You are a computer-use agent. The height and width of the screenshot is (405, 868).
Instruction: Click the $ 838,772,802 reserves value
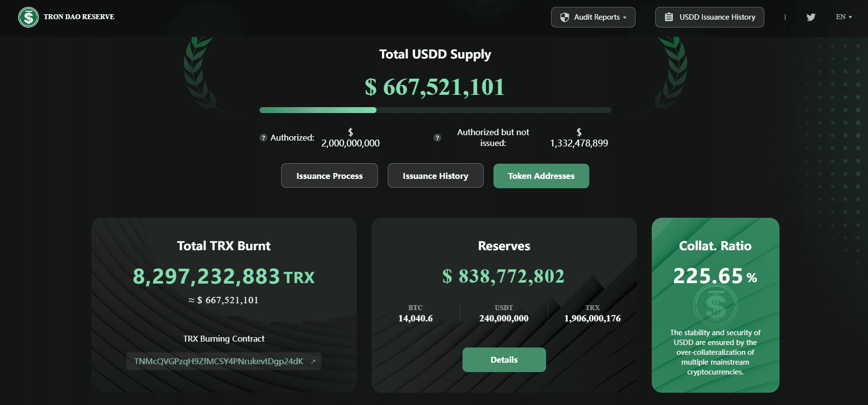pos(504,276)
